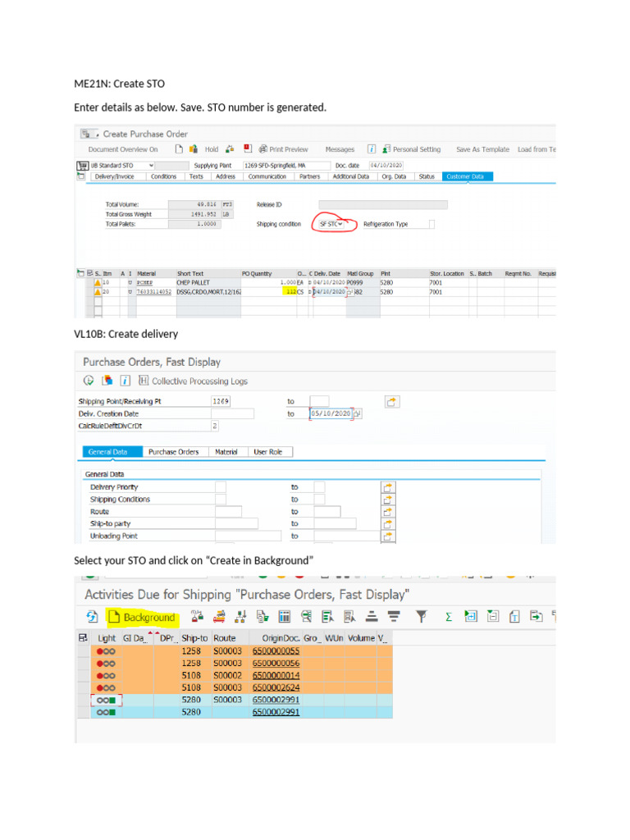
Task: Open the Delivery/Invoice tab
Action: [x=115, y=176]
